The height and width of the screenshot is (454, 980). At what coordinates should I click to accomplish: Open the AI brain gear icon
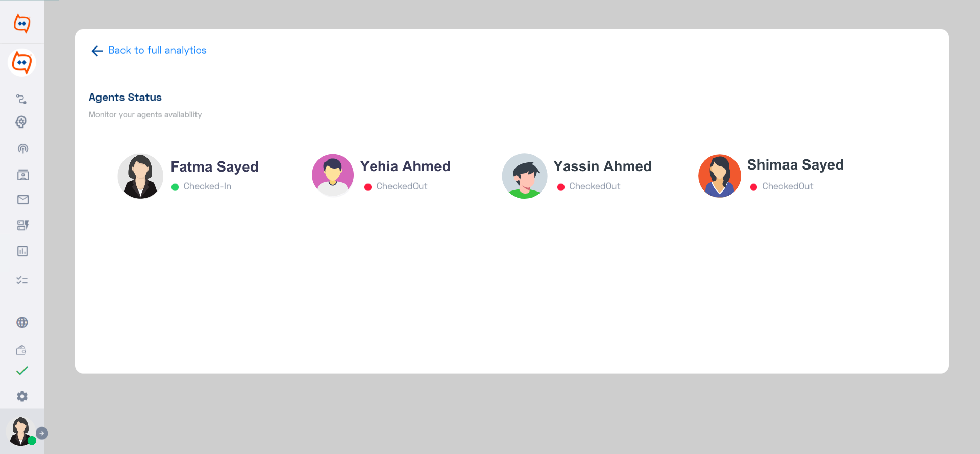pyautogui.click(x=21, y=122)
